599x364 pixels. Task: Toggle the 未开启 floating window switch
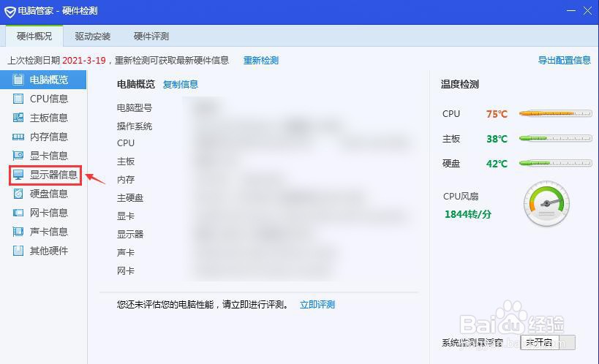click(547, 342)
